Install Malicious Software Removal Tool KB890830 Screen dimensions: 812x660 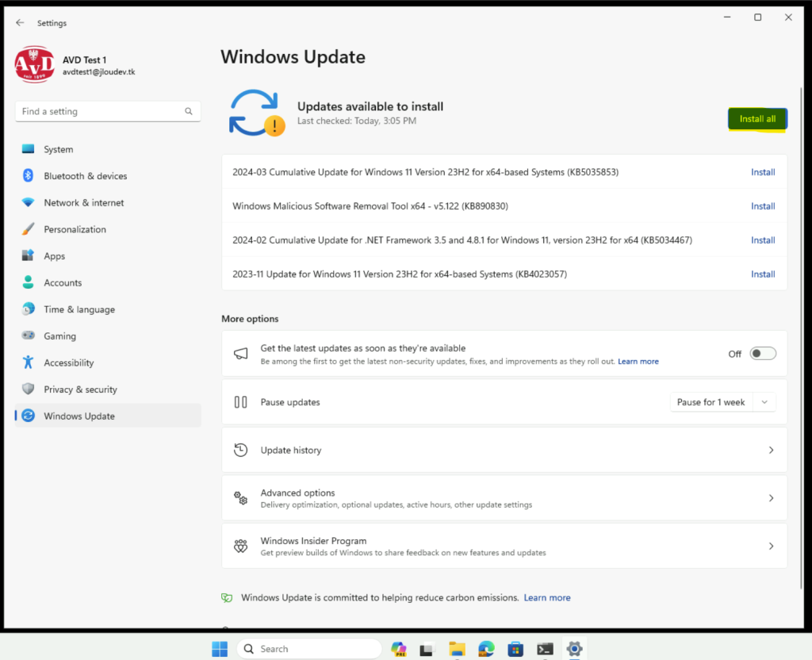[x=763, y=206]
